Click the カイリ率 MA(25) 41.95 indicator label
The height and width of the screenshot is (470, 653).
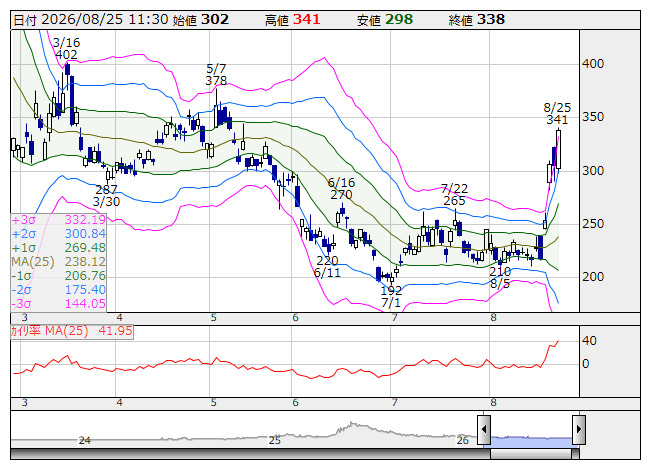[x=72, y=331]
